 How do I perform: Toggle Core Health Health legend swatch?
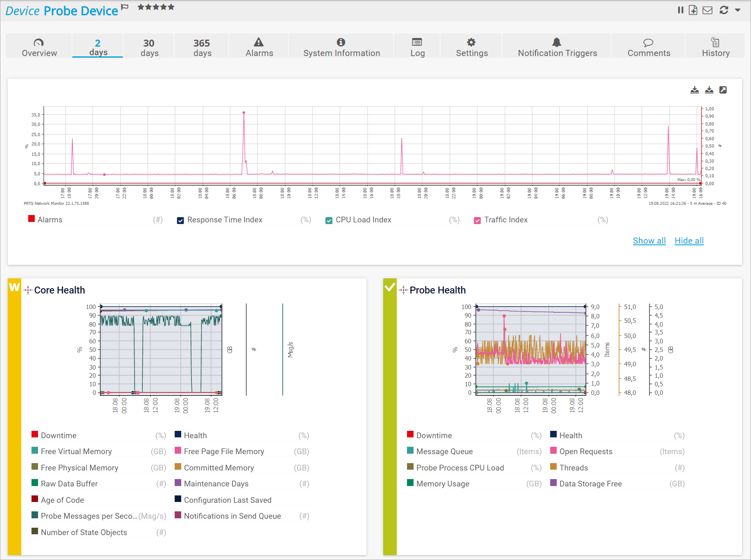(178, 434)
